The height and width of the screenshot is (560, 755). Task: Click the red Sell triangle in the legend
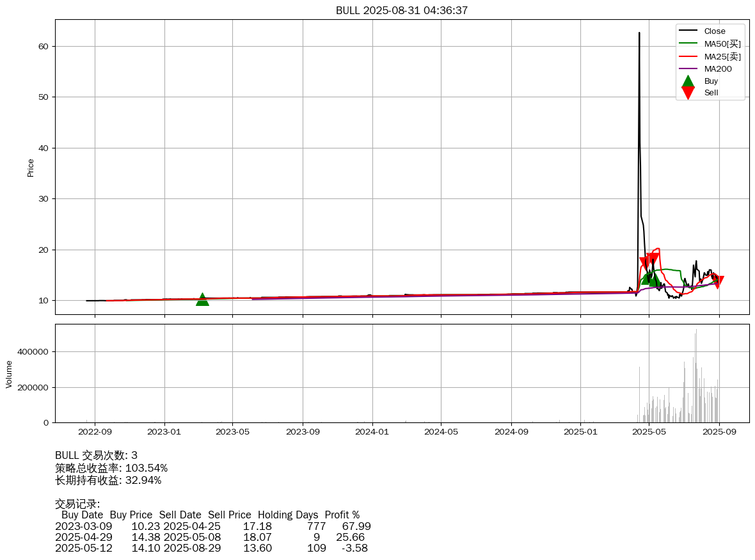point(688,93)
